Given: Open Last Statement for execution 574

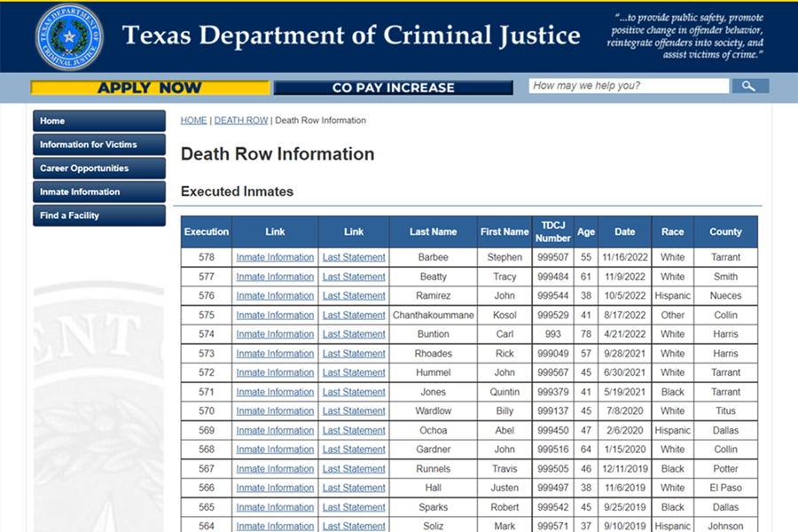Looking at the screenshot, I should click(x=354, y=334).
